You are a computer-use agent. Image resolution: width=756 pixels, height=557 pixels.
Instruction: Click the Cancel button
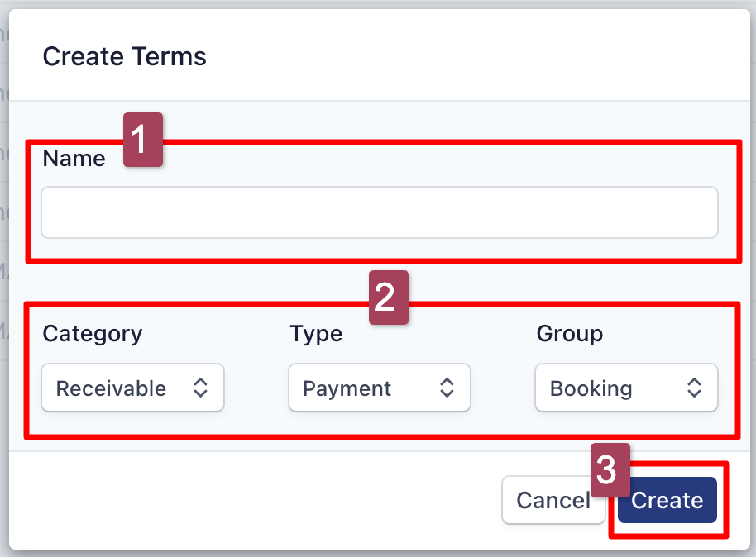coord(553,500)
